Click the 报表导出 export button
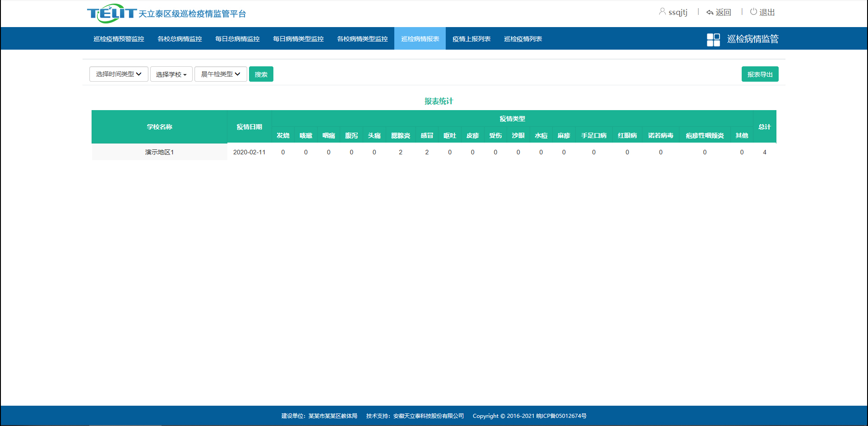This screenshot has height=426, width=868. 760,74
